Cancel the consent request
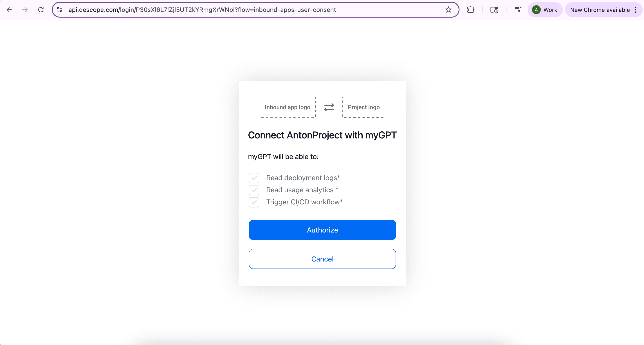644x345 pixels. point(322,259)
